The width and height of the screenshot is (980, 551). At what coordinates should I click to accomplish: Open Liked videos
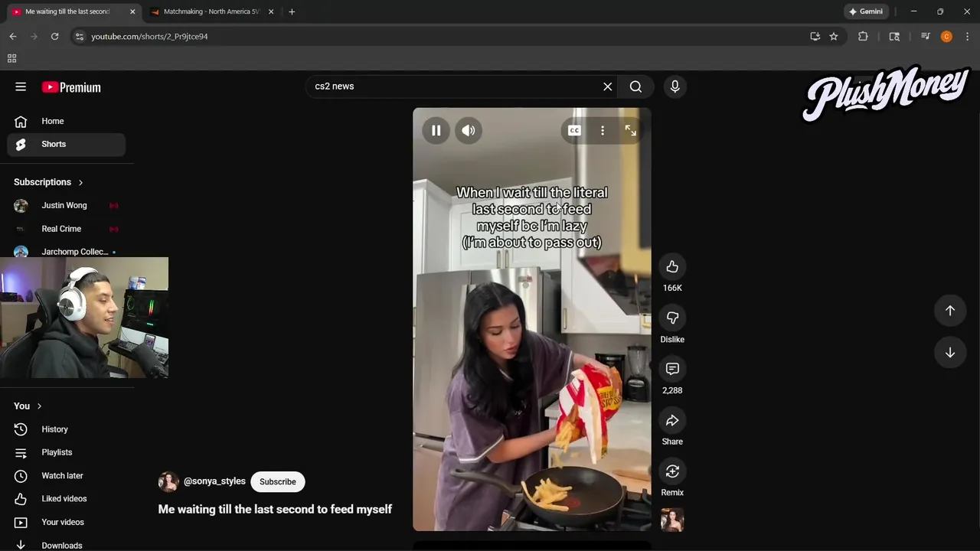67,498
